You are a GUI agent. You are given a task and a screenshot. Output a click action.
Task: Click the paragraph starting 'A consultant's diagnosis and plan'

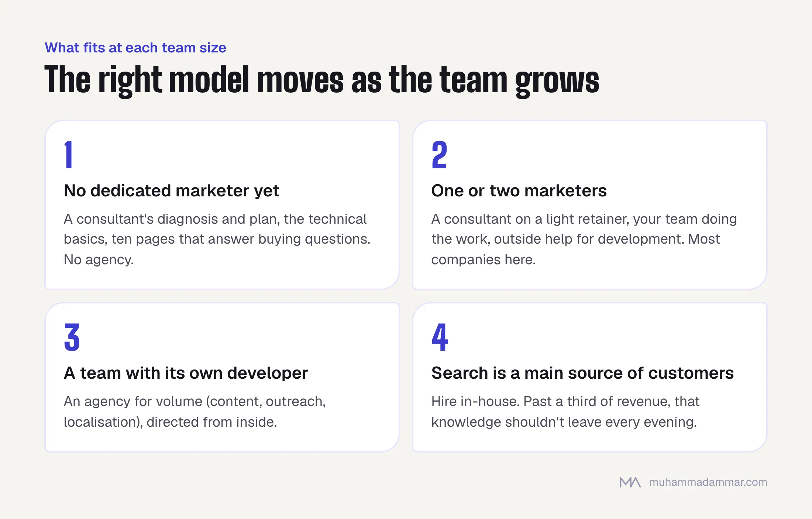217,239
